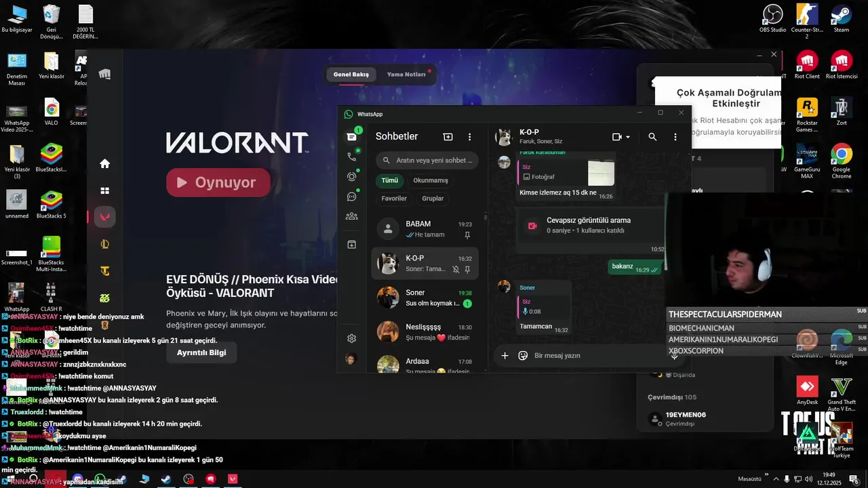
Task: Open WhatsApp archived chats box icon
Action: (x=351, y=245)
